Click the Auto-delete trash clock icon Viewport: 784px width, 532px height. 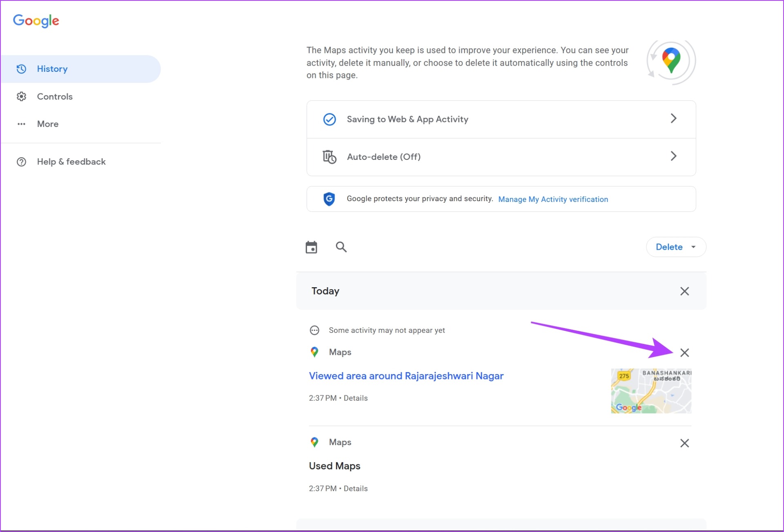tap(329, 157)
